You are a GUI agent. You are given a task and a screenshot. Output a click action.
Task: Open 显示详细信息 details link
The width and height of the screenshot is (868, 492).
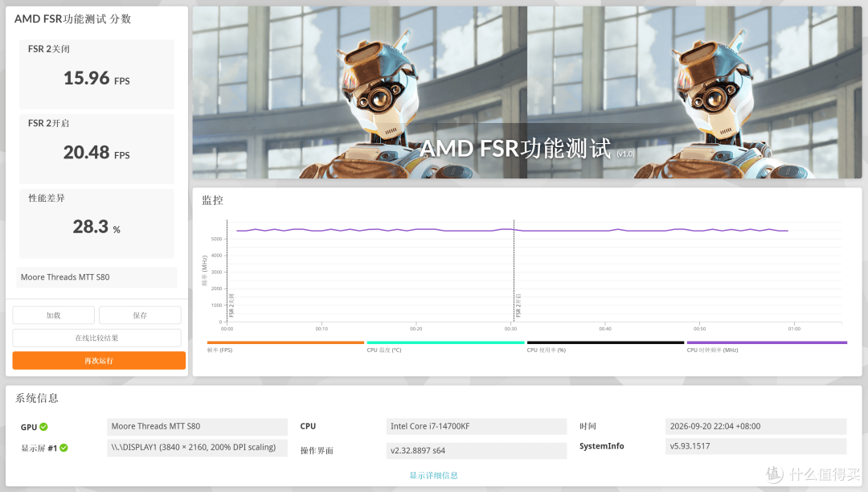coord(433,475)
